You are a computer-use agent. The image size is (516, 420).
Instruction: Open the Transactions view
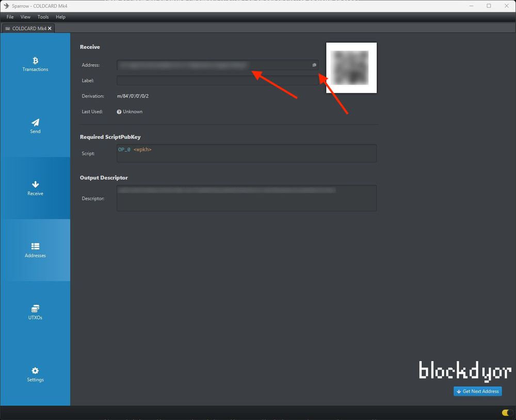(35, 63)
